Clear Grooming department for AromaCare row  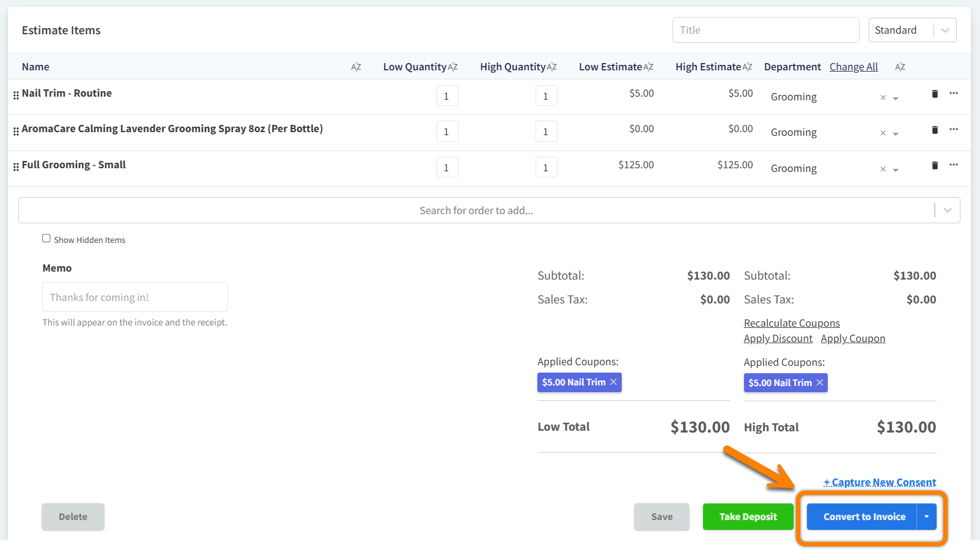tap(883, 133)
